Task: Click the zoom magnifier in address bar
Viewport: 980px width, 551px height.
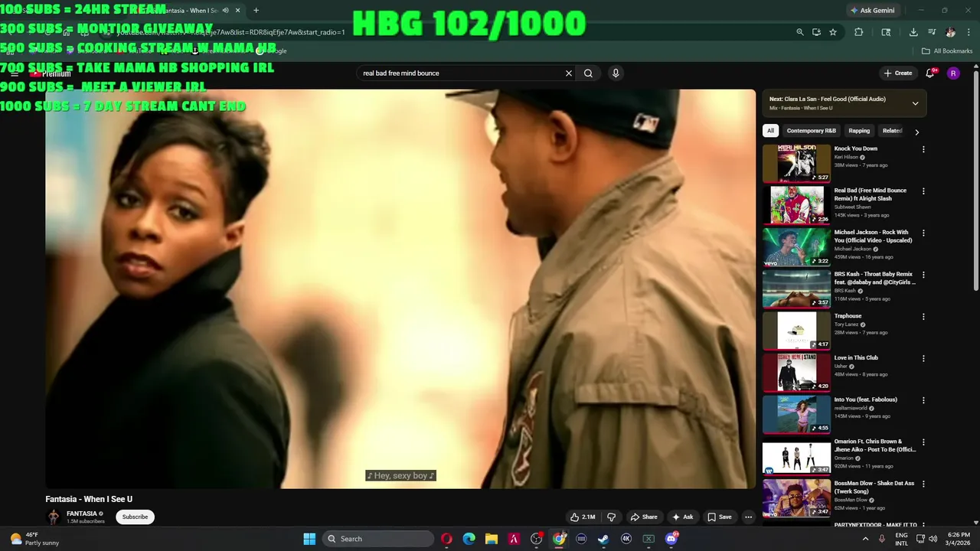Action: tap(799, 32)
